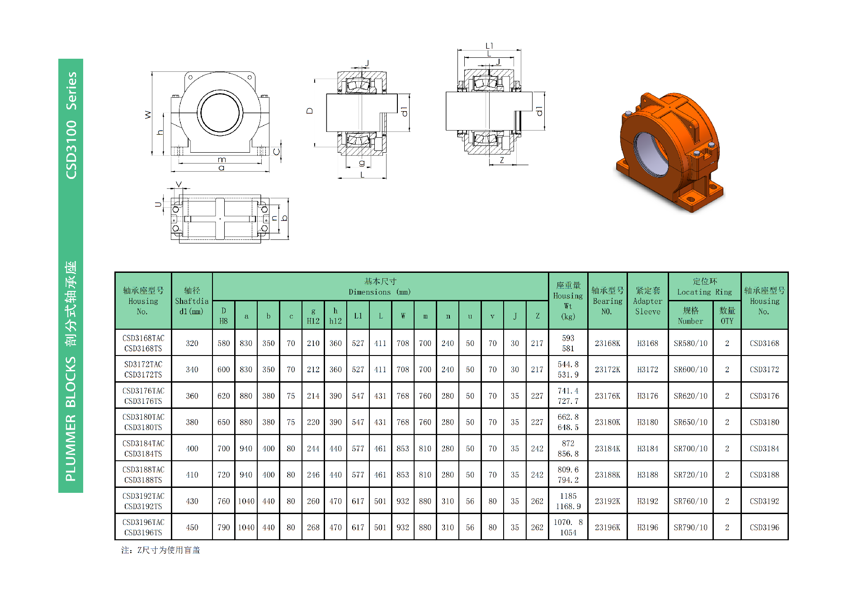Screen dimensions: 868x613
Task: Click the section drawing labeled D and g
Action: [x=359, y=120]
